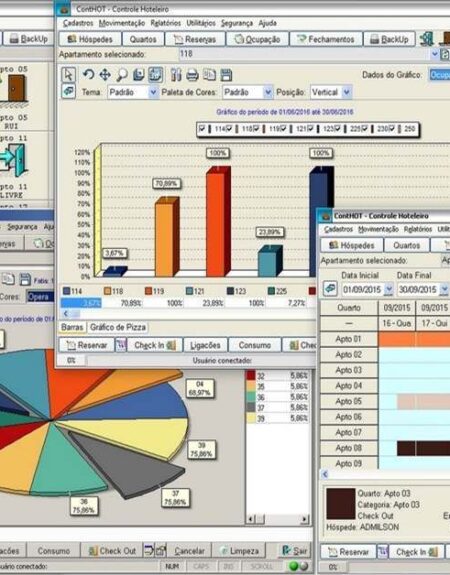This screenshot has height=575, width=450.
Task: Click the Reservas toolbar button
Action: point(195,39)
